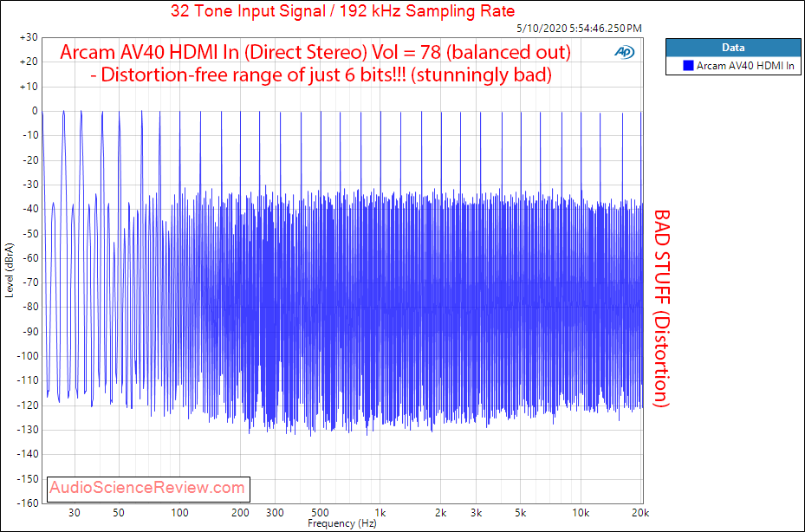Image resolution: width=805 pixels, height=532 pixels.
Task: Click the "3k" frequency tick label
Action: [x=476, y=512]
